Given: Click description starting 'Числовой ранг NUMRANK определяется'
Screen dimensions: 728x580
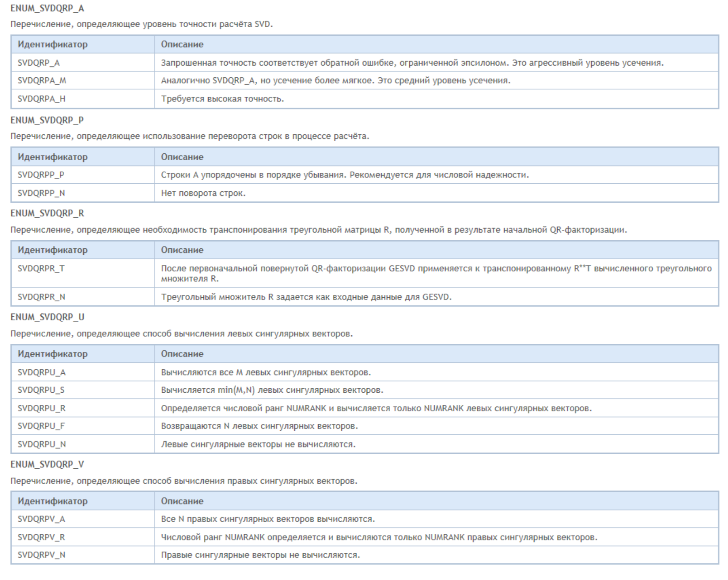Looking at the screenshot, I should pyautogui.click(x=379, y=537).
